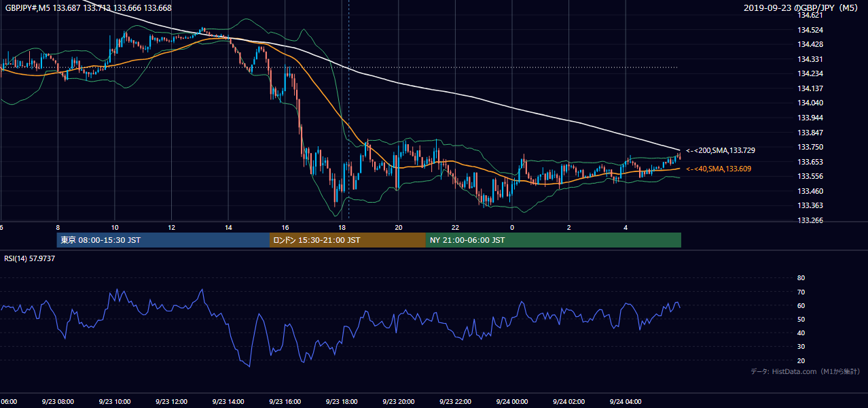Click hour label 16 on chart time axis
Screen dimensions: 868x408
click(x=285, y=227)
